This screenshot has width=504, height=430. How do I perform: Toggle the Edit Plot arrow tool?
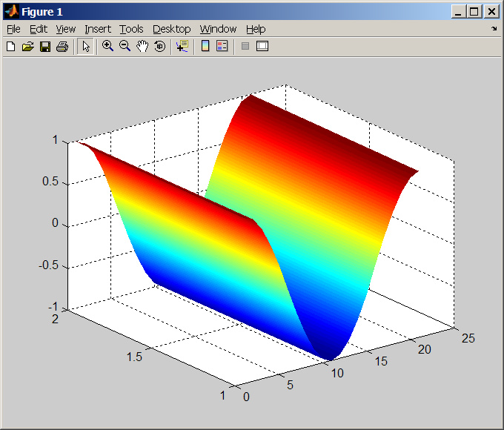(85, 47)
